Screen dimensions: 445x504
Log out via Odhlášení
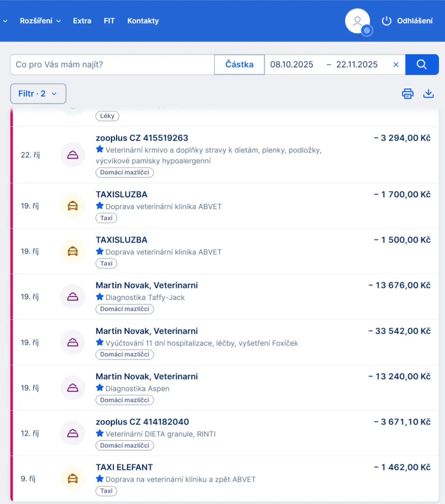pos(407,21)
